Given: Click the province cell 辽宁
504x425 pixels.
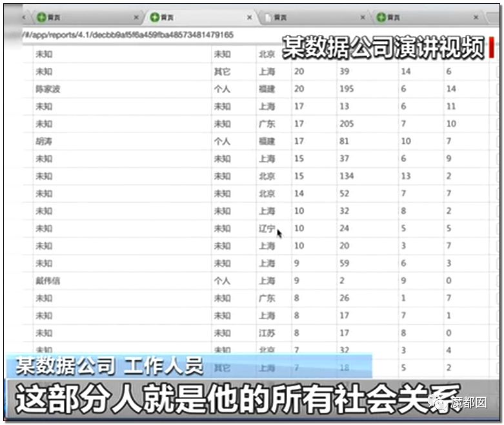Looking at the screenshot, I should coord(267,229).
